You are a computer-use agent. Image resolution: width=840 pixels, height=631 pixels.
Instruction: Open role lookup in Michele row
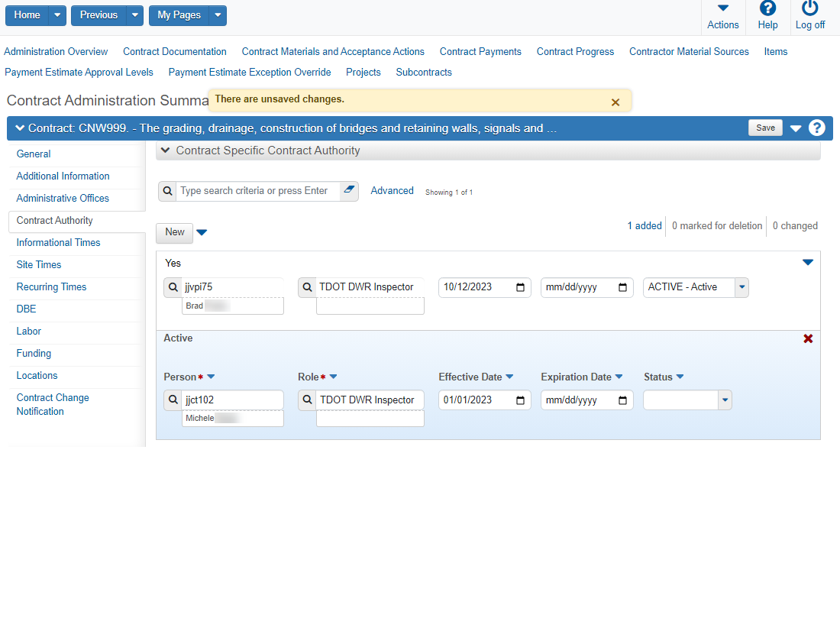[x=307, y=400]
